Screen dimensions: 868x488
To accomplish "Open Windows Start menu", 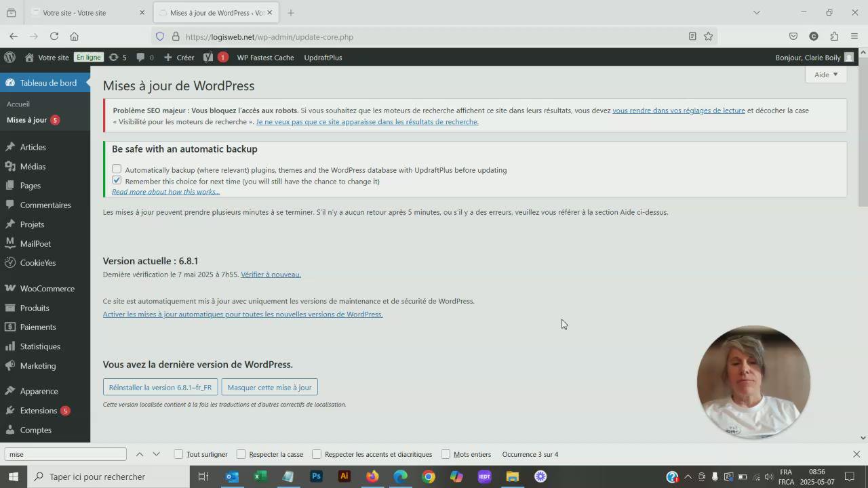I will (x=14, y=476).
